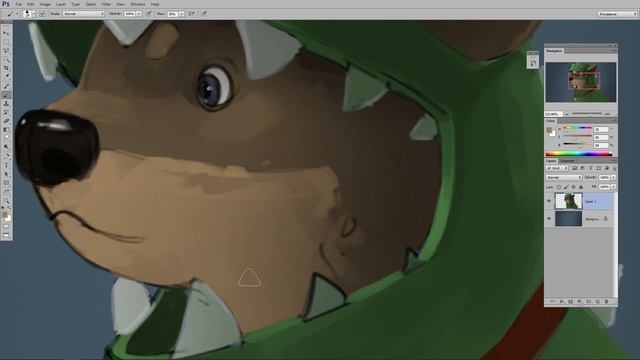This screenshot has width=640, height=360.
Task: Click the color spectrum ramp
Action: pyautogui.click(x=579, y=154)
